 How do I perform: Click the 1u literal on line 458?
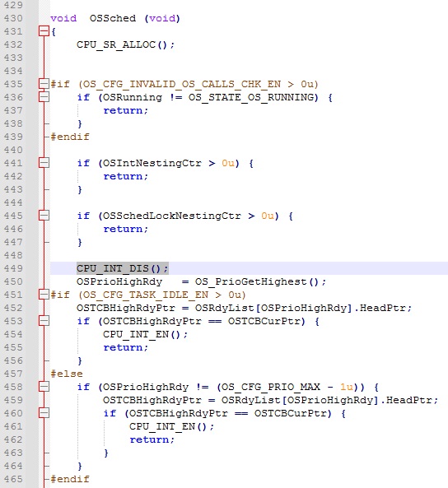click(x=347, y=387)
